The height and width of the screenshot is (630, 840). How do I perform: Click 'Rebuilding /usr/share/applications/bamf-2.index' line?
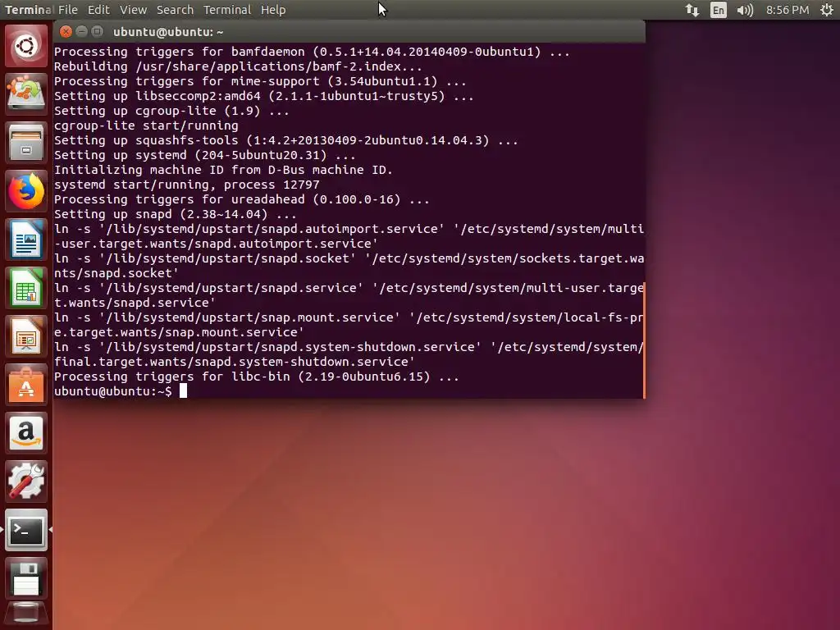pos(238,66)
